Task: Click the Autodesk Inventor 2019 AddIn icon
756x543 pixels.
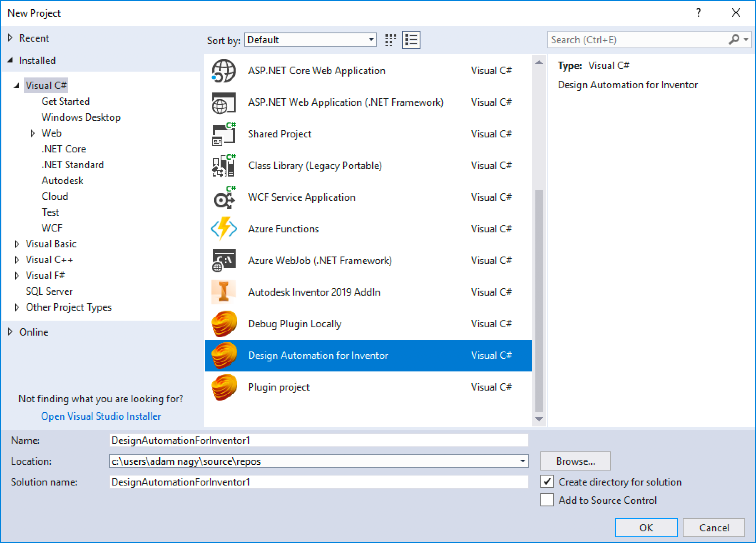Action: pyautogui.click(x=224, y=292)
